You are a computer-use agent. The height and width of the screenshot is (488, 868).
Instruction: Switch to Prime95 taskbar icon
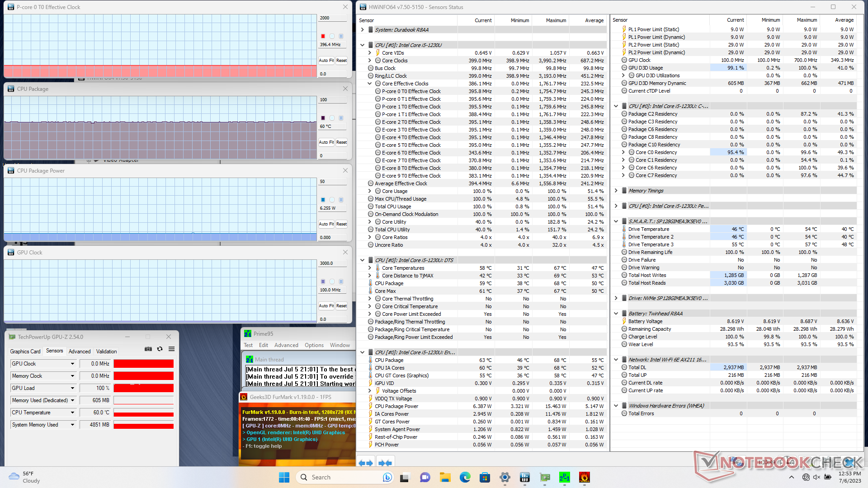coord(565,477)
